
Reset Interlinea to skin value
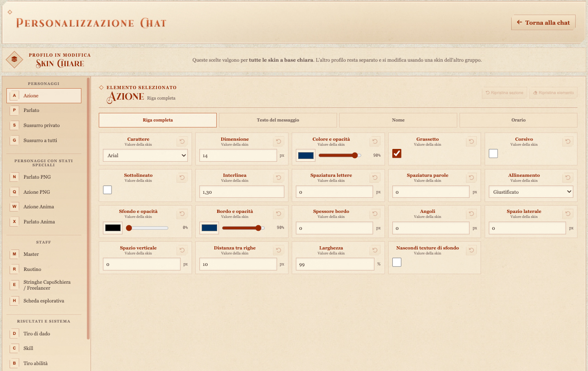pos(278,178)
